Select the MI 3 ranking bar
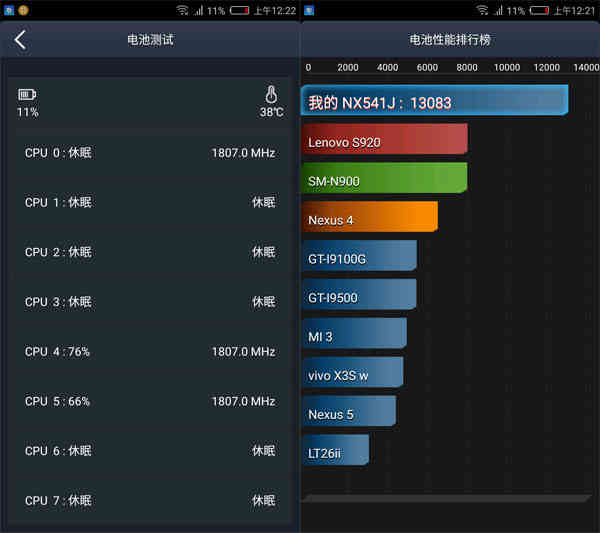Image resolution: width=600 pixels, height=533 pixels. click(354, 333)
